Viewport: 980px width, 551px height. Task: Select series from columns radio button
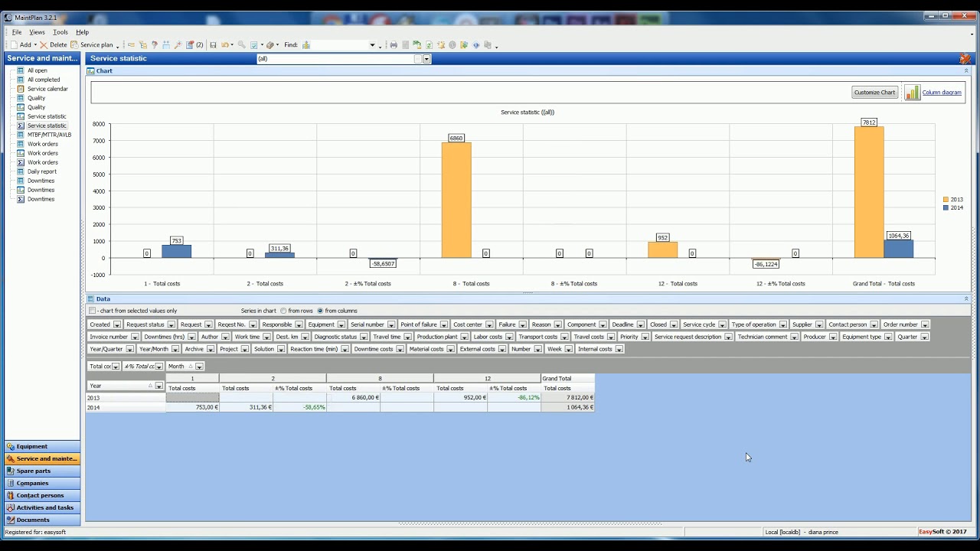pyautogui.click(x=320, y=311)
